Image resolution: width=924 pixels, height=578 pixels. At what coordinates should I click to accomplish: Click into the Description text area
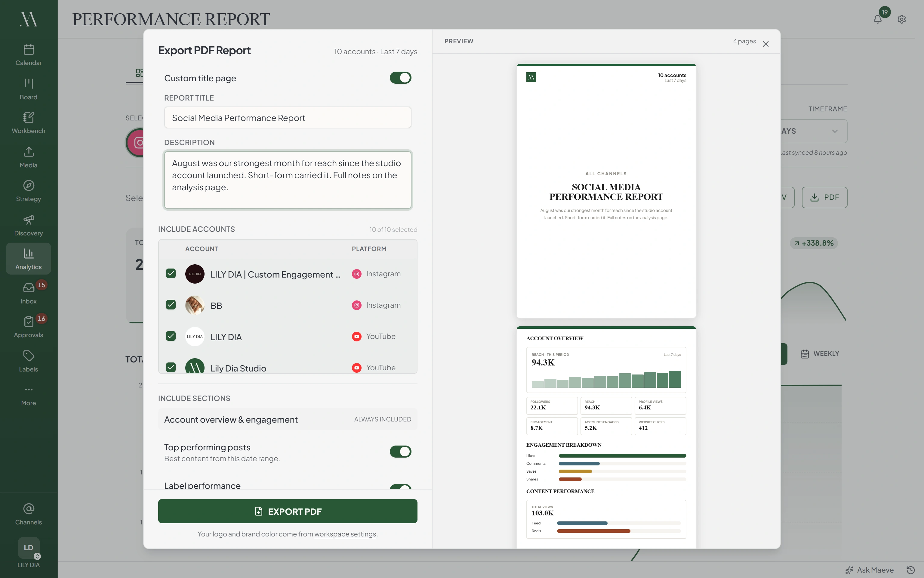288,180
